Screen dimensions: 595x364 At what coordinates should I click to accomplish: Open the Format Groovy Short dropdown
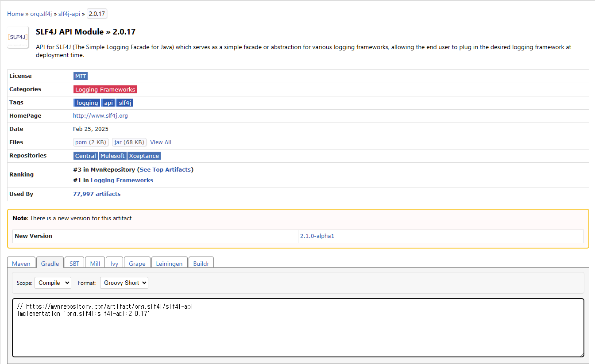coord(124,283)
